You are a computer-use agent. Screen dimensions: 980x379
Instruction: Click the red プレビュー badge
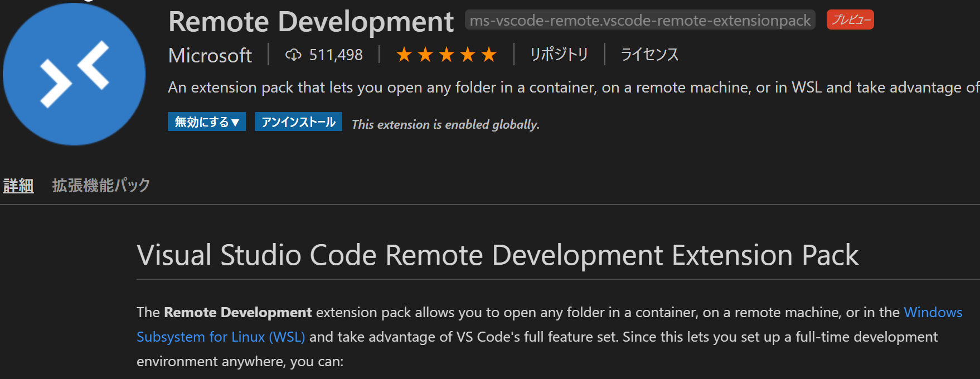(850, 20)
